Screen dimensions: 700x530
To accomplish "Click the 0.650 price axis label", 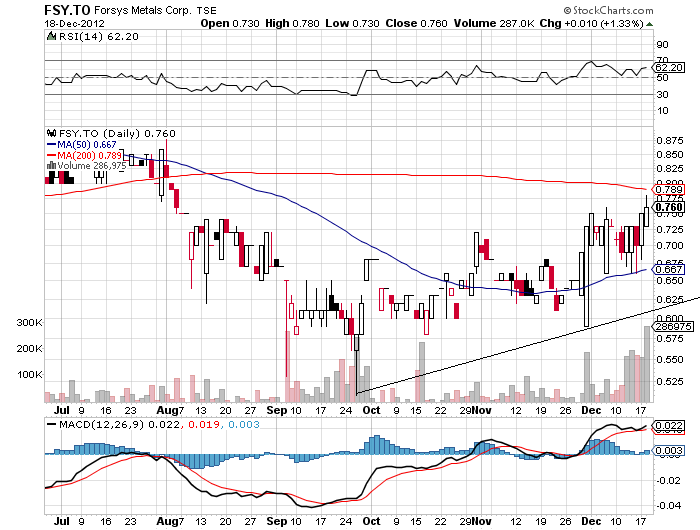I will [x=670, y=281].
